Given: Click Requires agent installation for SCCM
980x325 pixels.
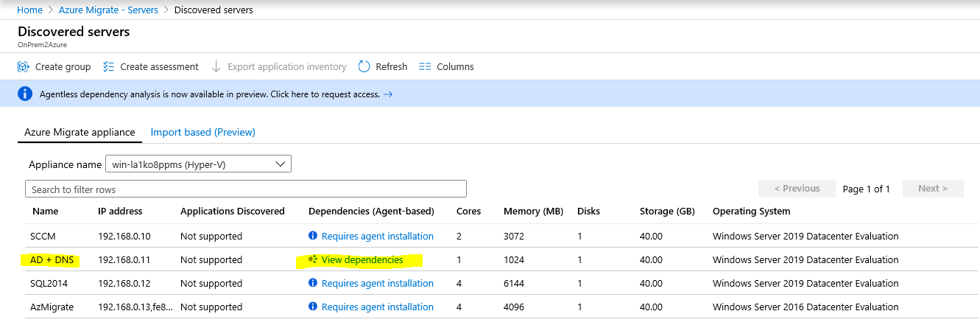Looking at the screenshot, I should pos(378,236).
